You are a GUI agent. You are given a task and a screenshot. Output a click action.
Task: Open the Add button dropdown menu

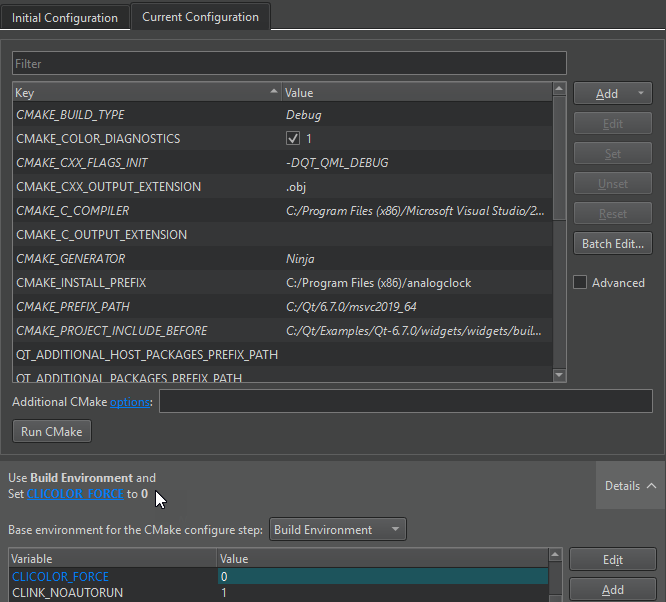point(638,94)
